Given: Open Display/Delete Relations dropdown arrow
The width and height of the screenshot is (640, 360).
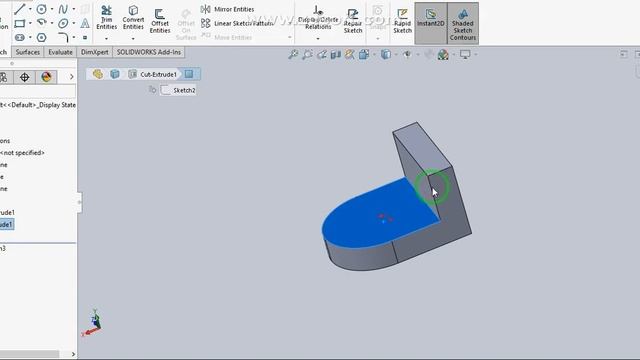Looking at the screenshot, I should tap(318, 39).
